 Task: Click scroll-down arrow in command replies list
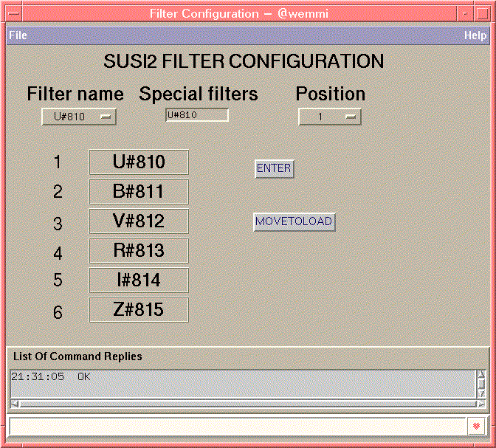tap(481, 393)
